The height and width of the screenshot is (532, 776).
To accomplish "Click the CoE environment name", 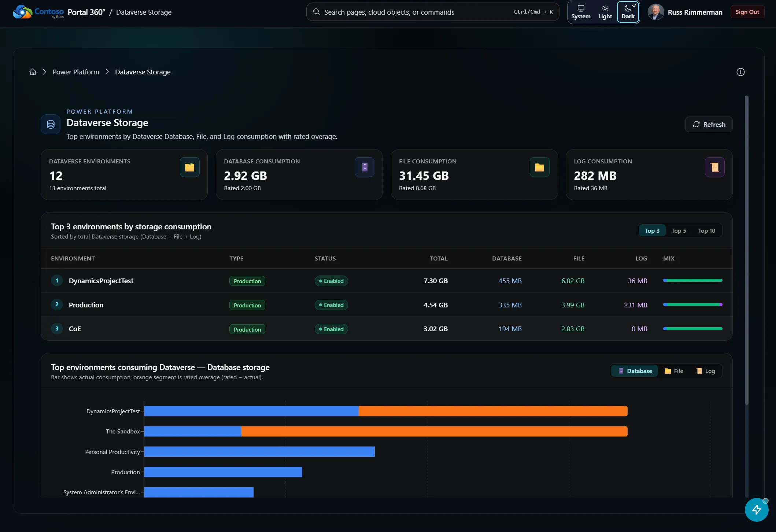I will pos(75,329).
